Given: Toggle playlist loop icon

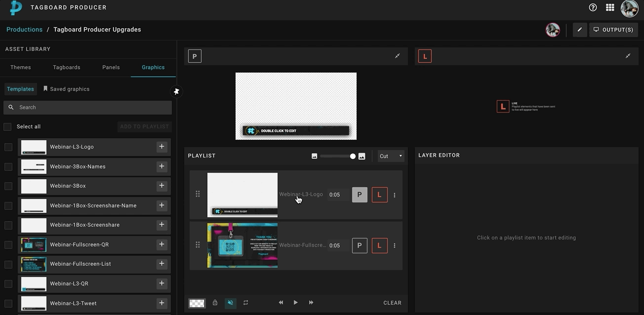Looking at the screenshot, I should [245, 303].
